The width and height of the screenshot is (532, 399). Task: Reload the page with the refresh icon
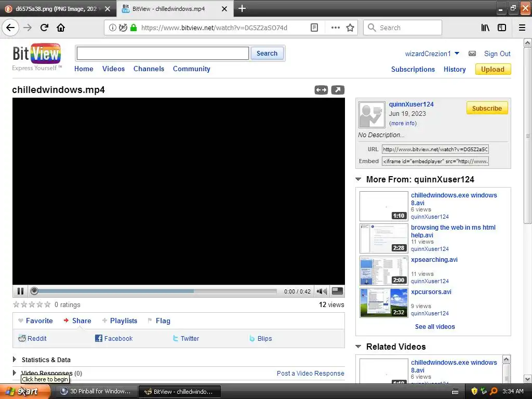tap(44, 28)
